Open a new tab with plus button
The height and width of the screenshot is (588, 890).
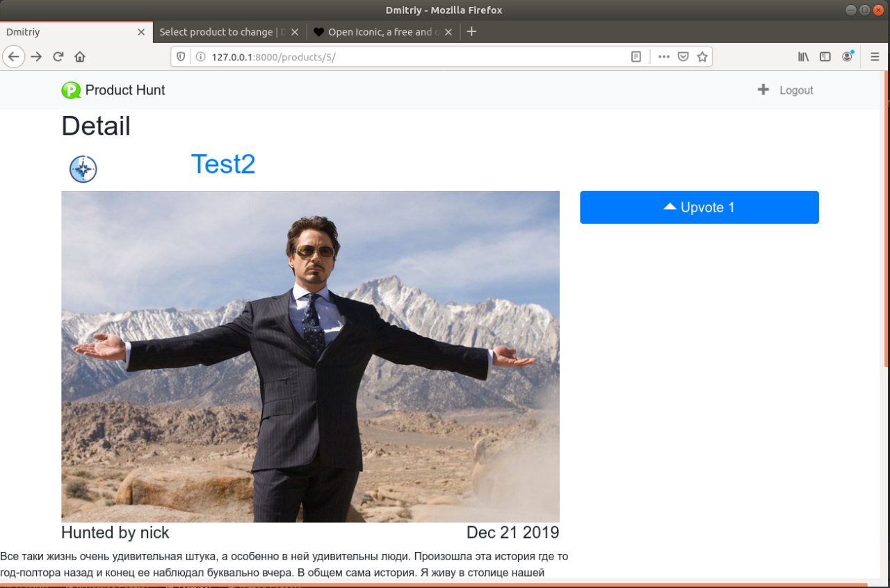point(471,31)
